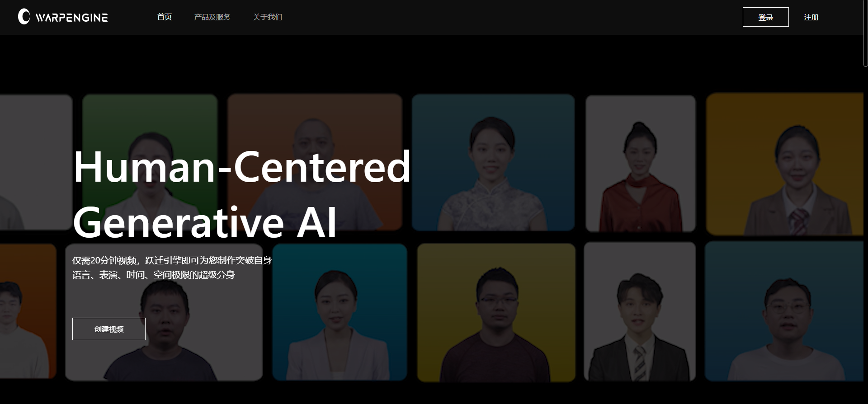
Task: Click the 注册 register link
Action: pyautogui.click(x=811, y=17)
